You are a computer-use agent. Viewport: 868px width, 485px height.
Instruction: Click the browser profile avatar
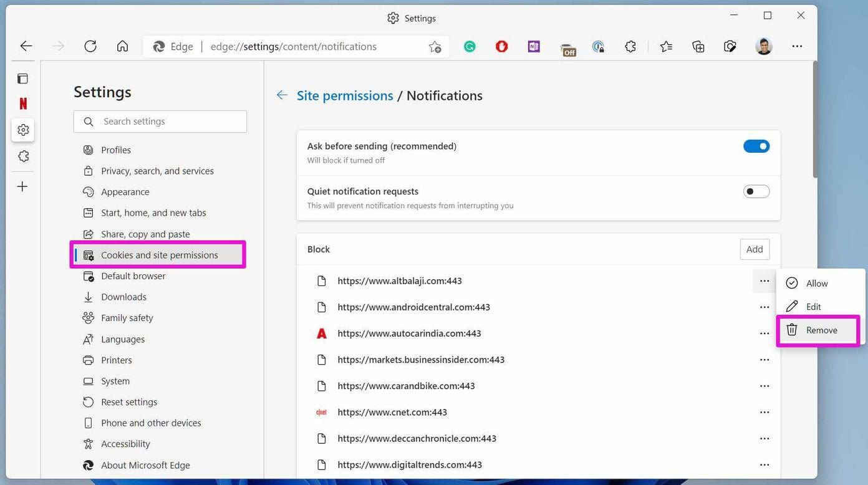pos(763,46)
